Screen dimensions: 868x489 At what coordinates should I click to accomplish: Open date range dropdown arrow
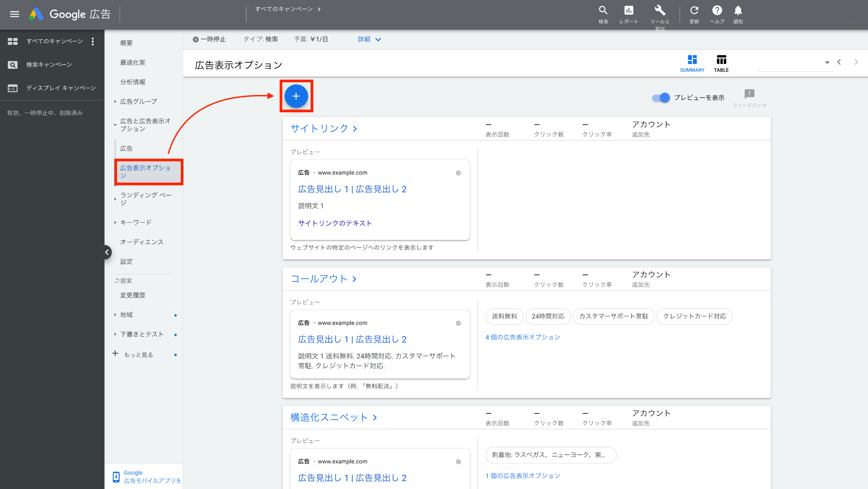827,63
